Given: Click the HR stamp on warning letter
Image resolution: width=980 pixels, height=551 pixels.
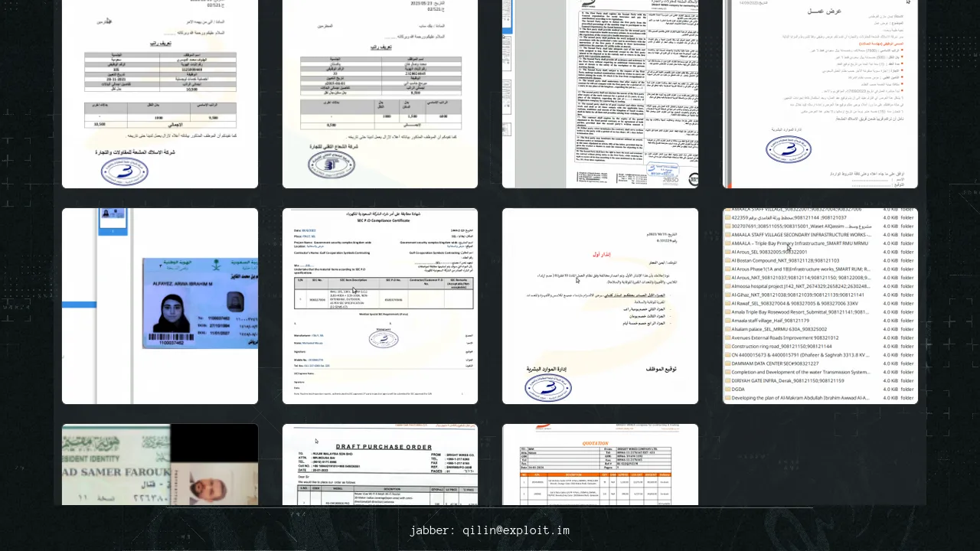Looking at the screenshot, I should (x=548, y=386).
